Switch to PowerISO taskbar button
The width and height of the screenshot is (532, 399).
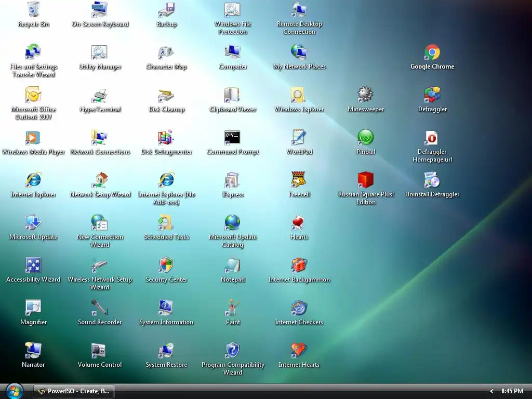[74, 391]
